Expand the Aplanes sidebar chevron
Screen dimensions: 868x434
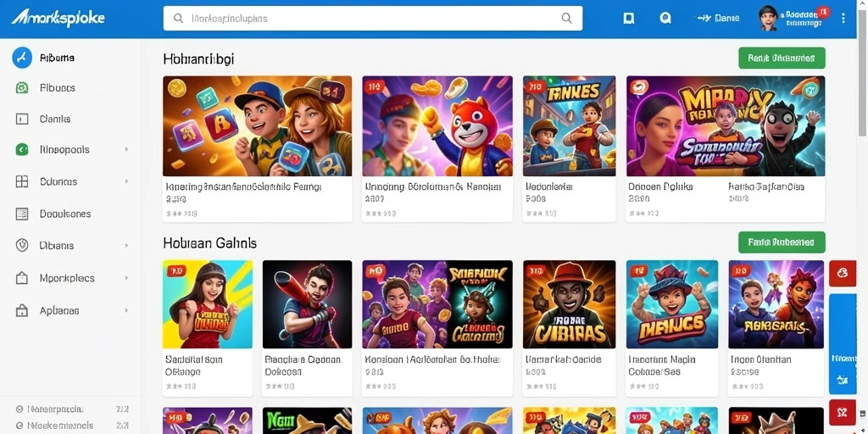(x=126, y=310)
